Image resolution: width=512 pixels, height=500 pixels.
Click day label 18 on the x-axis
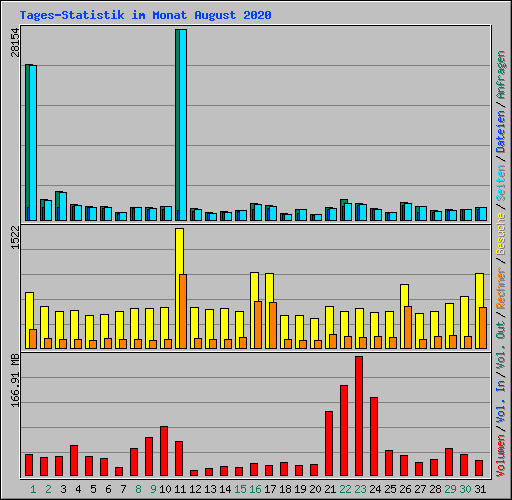coord(285,489)
